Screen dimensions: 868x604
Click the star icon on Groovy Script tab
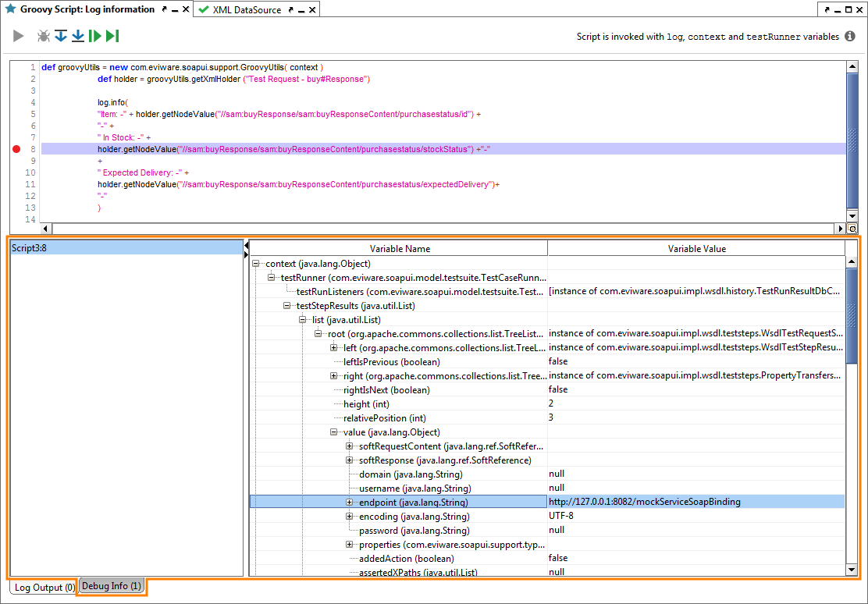(x=10, y=9)
